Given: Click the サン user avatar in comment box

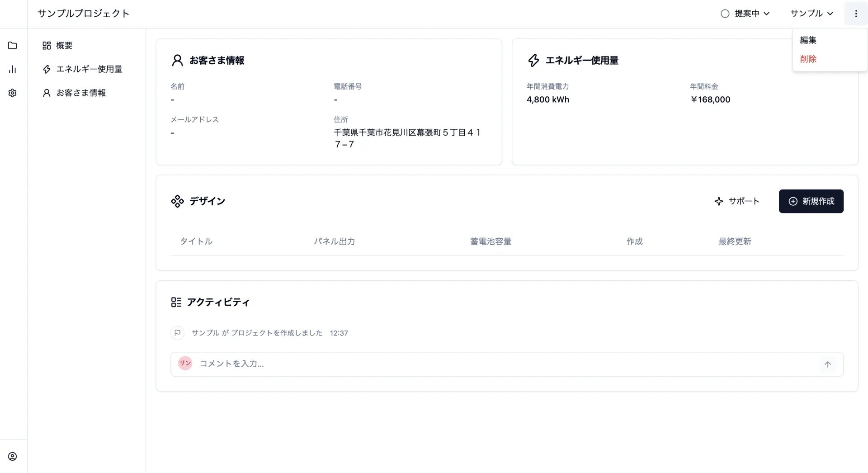Looking at the screenshot, I should point(185,363).
